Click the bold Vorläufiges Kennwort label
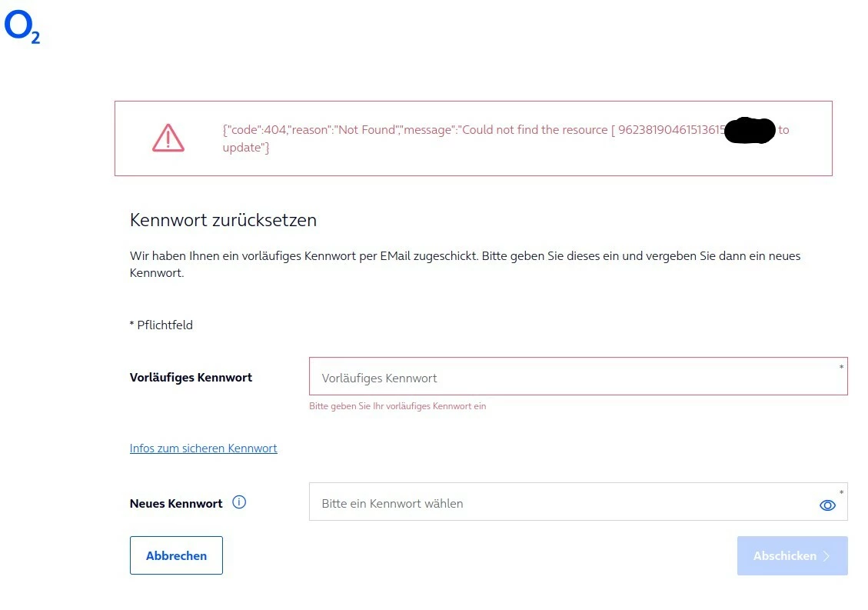This screenshot has height=610, width=868. 191,378
